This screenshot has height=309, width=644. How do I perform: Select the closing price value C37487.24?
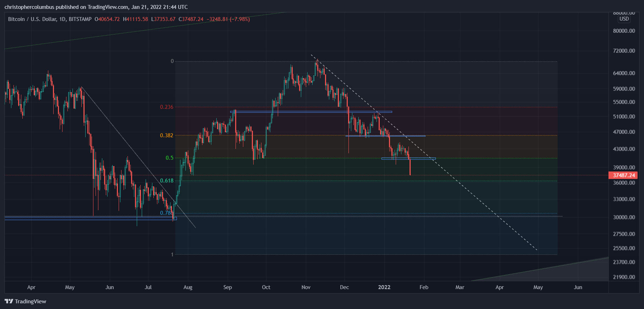[x=191, y=19]
